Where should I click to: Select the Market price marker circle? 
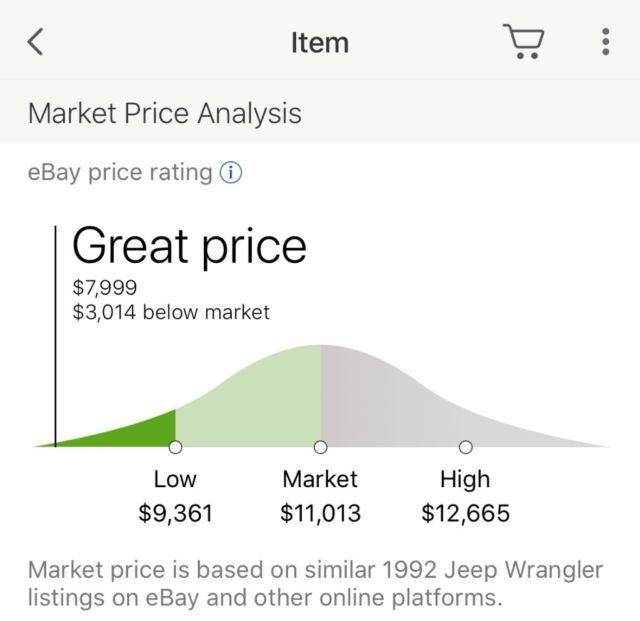pos(320,447)
